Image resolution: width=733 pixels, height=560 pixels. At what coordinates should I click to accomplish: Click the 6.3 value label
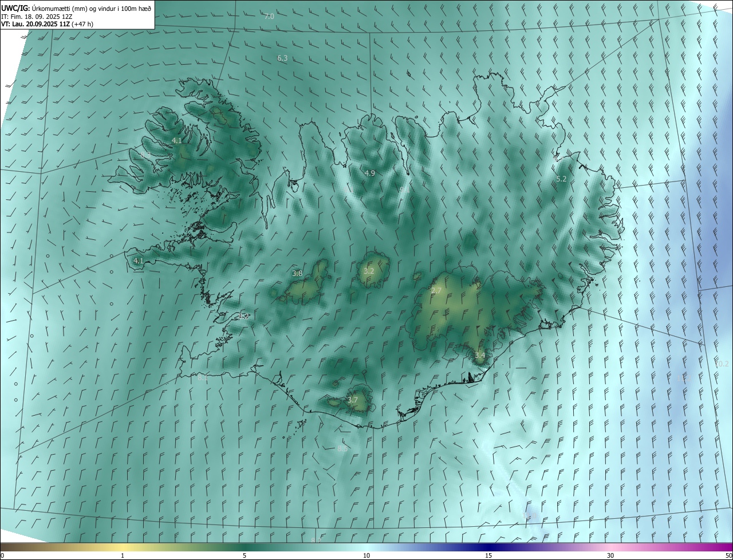(282, 58)
